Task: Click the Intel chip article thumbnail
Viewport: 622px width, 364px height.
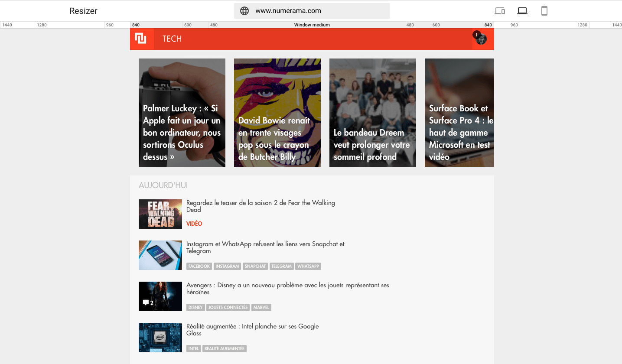Action: (x=160, y=338)
